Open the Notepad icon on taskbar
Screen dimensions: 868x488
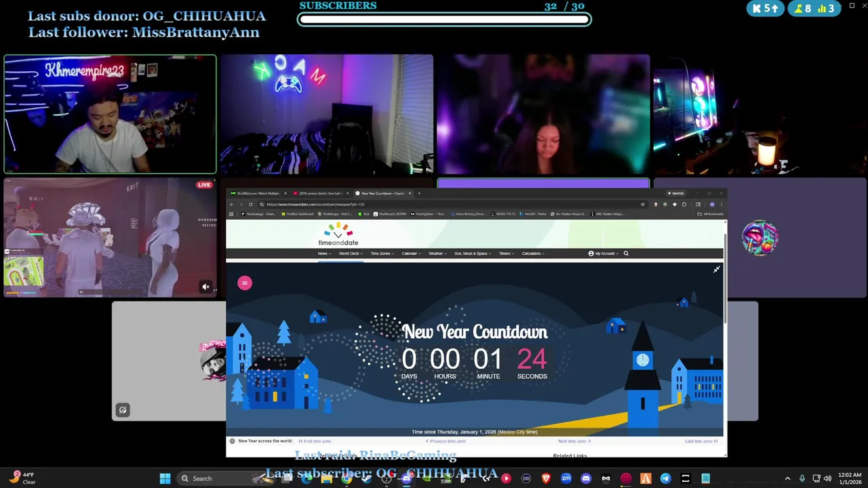coord(705,479)
